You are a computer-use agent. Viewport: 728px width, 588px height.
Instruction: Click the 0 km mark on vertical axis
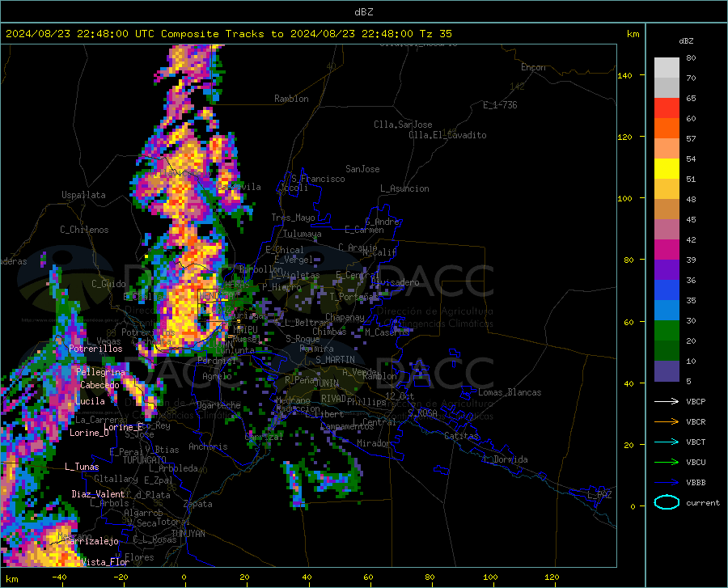point(633,506)
